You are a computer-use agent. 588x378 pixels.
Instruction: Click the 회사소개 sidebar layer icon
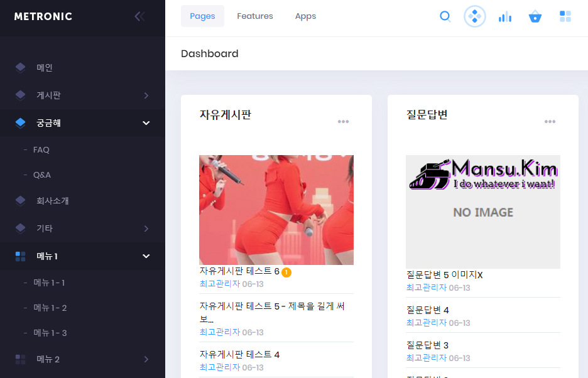click(x=21, y=201)
